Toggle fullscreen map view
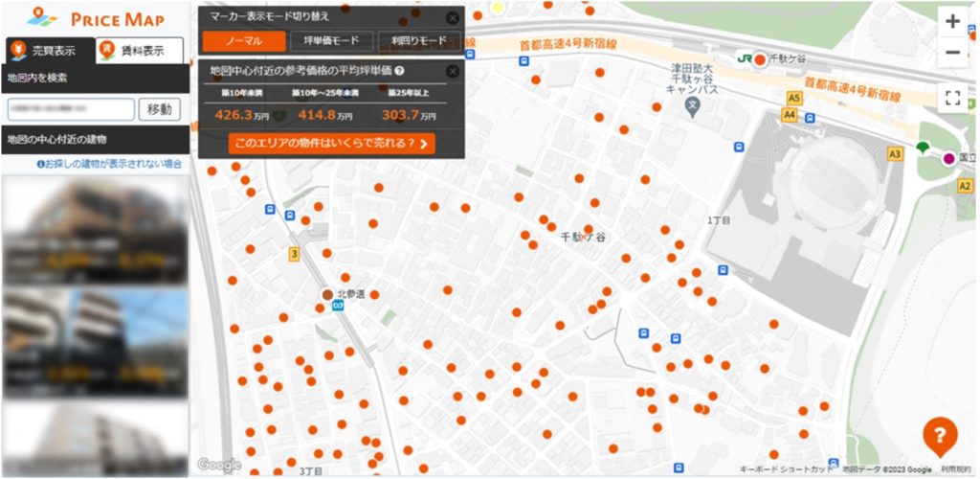980x479 pixels. [x=952, y=98]
